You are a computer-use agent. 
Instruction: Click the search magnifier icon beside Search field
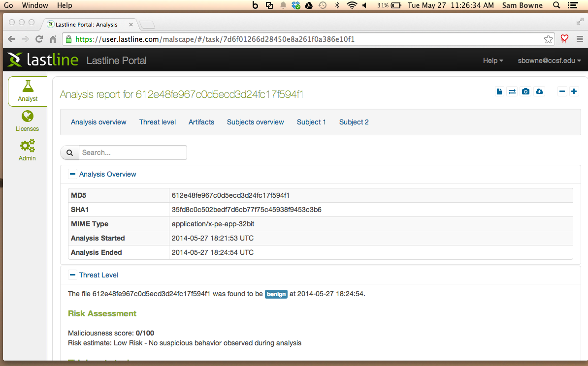pyautogui.click(x=70, y=152)
